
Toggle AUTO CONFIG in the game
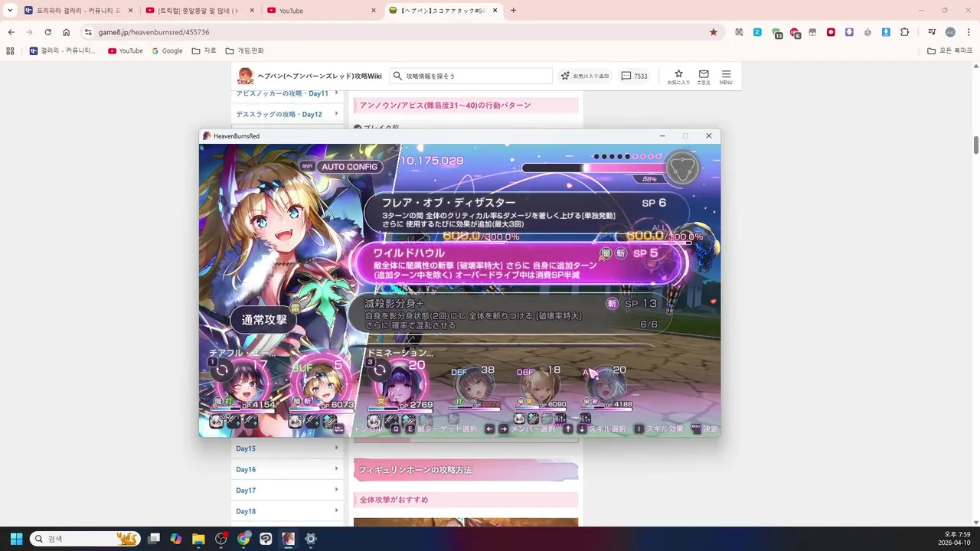349,166
